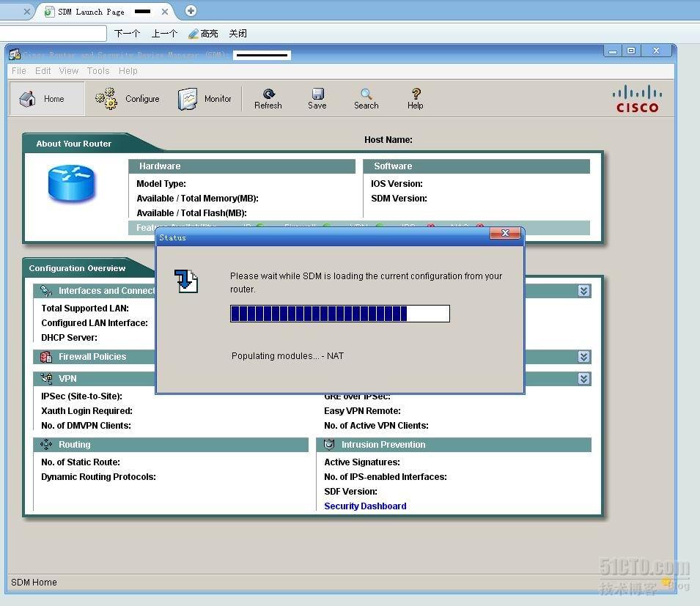Click the About Your Router heading
The height and width of the screenshot is (606, 700).
tap(73, 144)
